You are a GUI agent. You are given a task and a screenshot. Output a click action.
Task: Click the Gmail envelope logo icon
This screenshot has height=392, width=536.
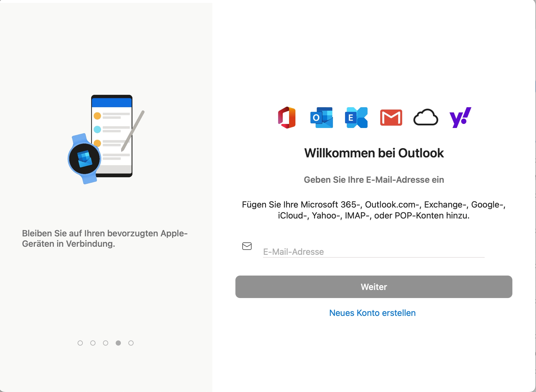click(391, 118)
